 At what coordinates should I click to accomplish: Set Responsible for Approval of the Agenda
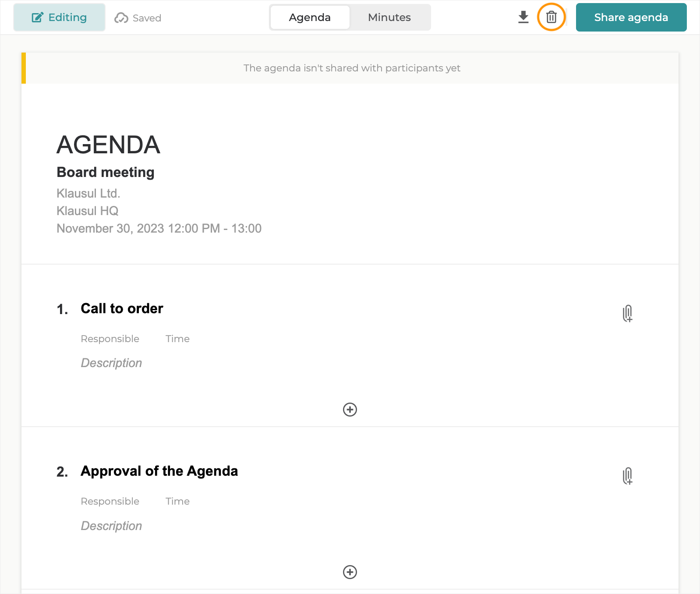[x=110, y=501]
